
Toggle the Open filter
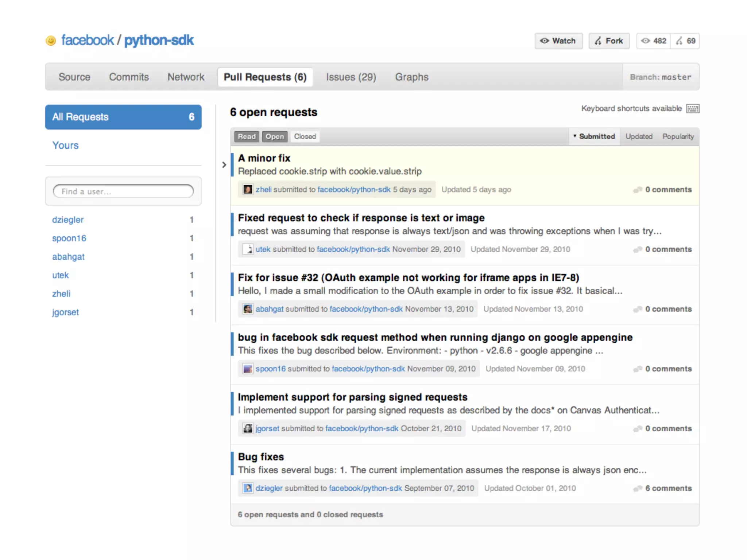click(275, 136)
